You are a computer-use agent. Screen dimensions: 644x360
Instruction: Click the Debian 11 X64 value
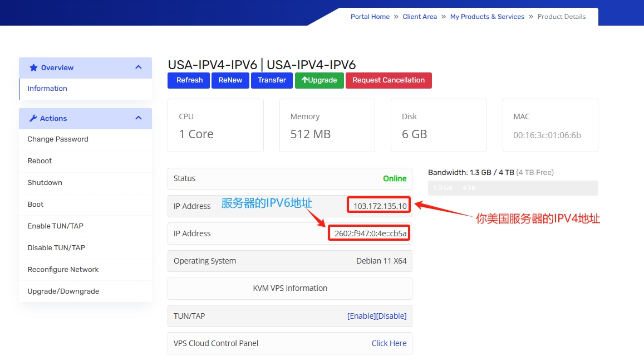[x=381, y=261]
